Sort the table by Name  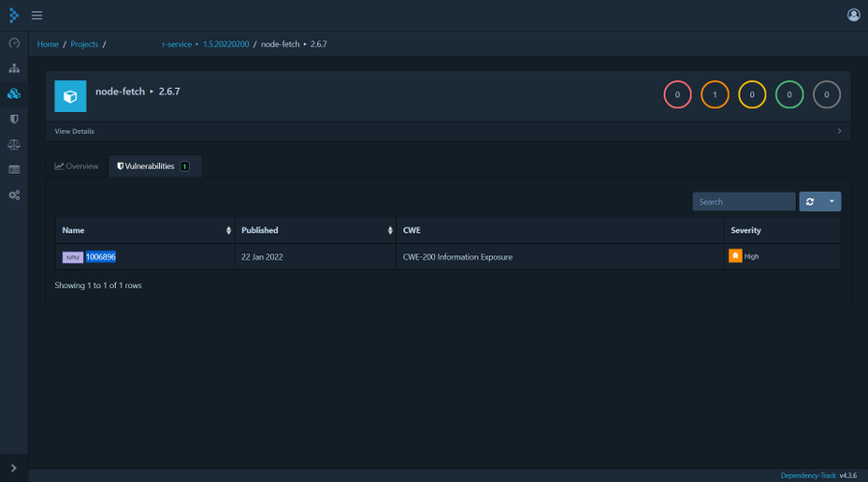145,230
